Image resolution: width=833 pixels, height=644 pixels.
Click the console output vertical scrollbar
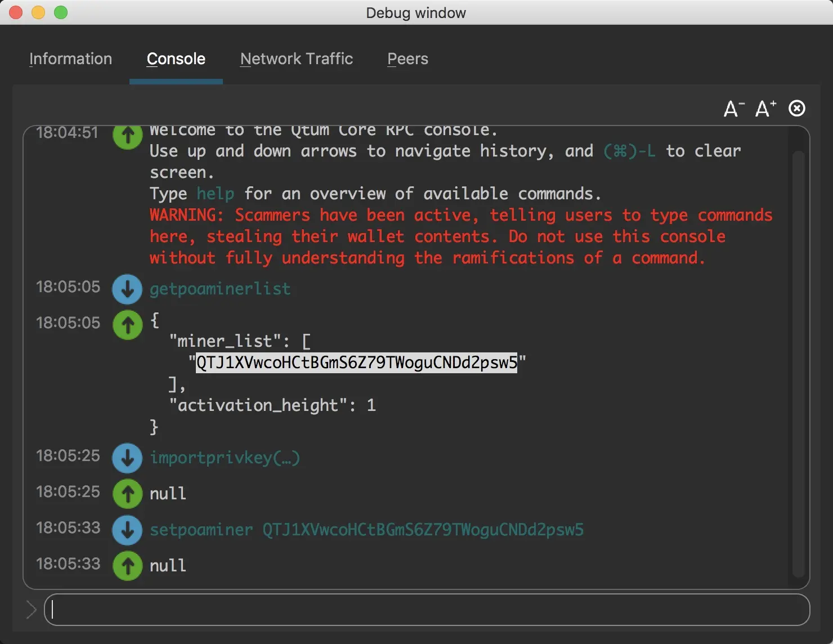coord(798,363)
